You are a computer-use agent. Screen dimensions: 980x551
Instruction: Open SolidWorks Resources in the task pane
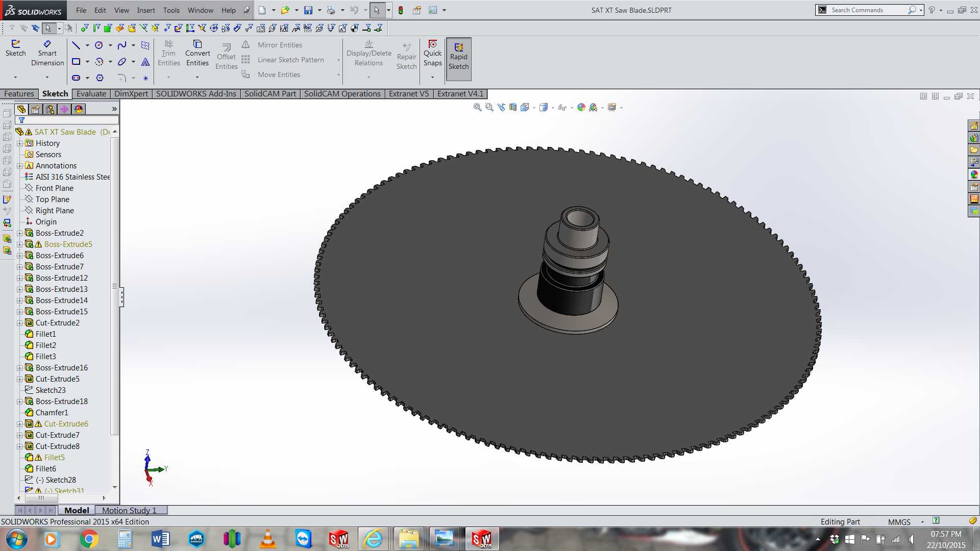click(x=974, y=126)
